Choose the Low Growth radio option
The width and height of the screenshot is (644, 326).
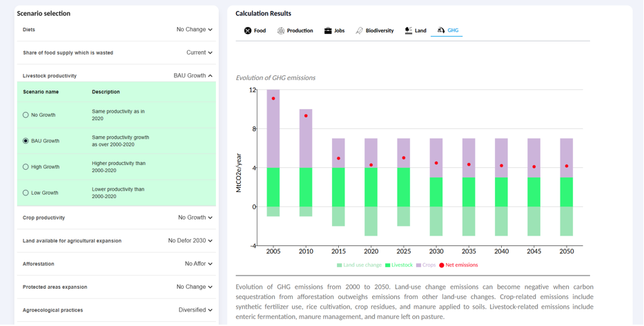point(26,193)
